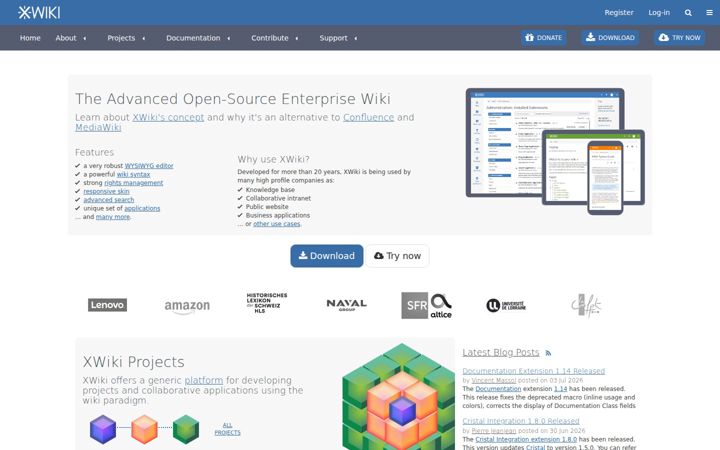
Task: Open the Vincent Massol author link
Action: coord(494,381)
